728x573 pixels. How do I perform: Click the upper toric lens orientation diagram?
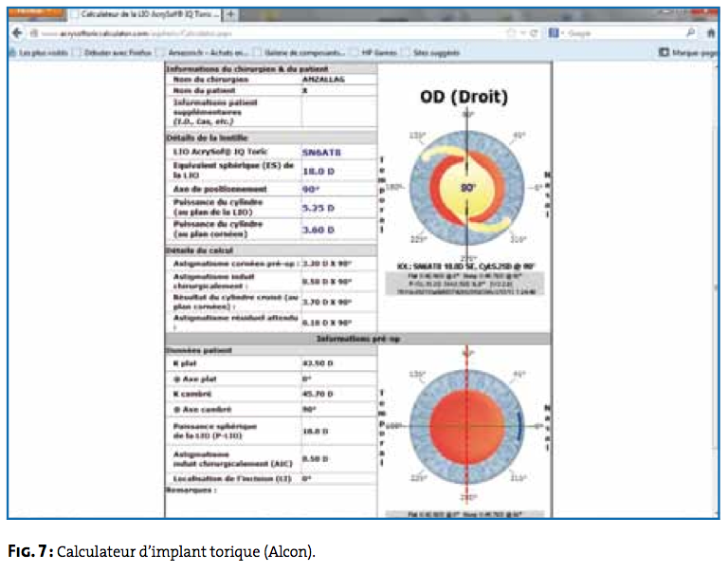[x=467, y=188]
